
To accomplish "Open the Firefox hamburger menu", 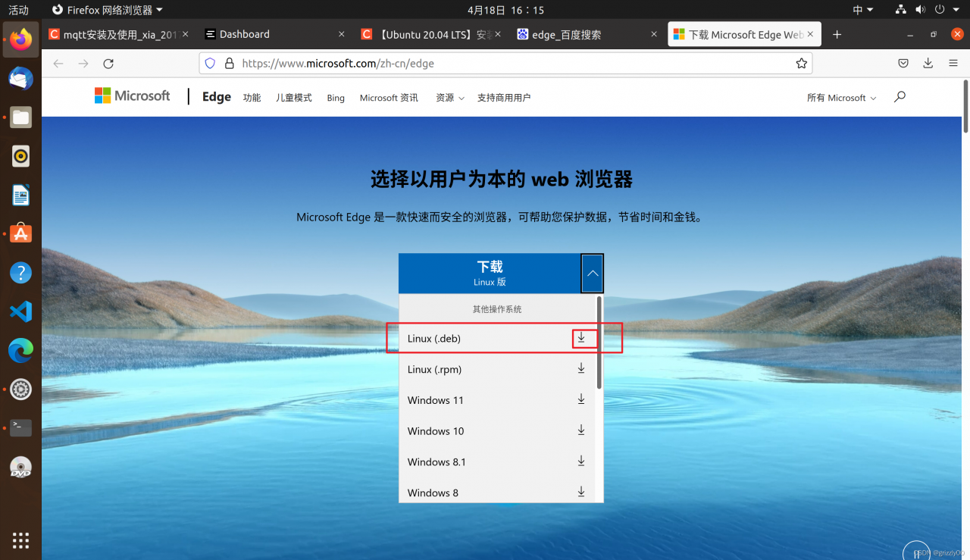I will point(953,64).
